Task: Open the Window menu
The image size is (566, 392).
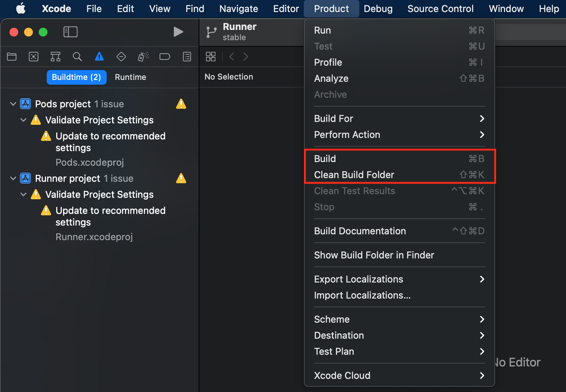Action: (506, 8)
